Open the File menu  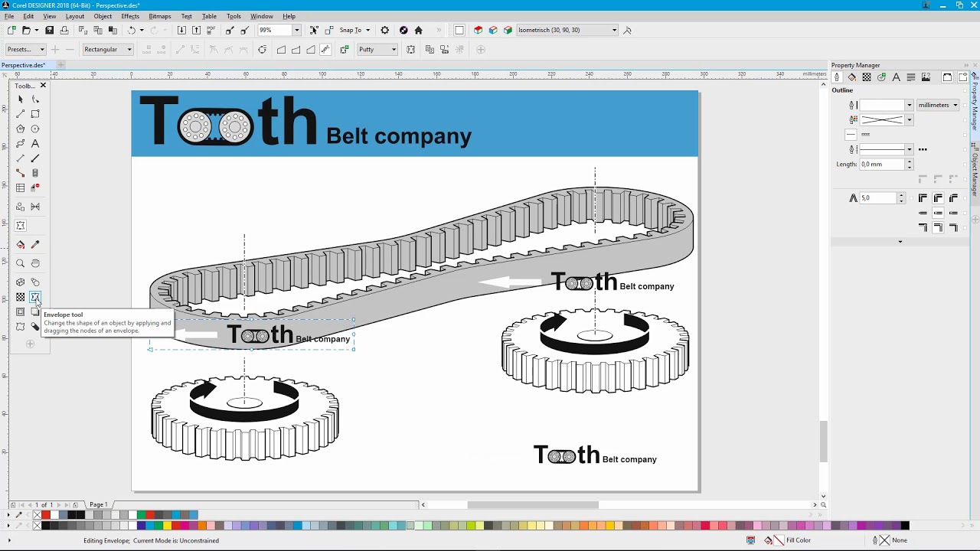(9, 16)
